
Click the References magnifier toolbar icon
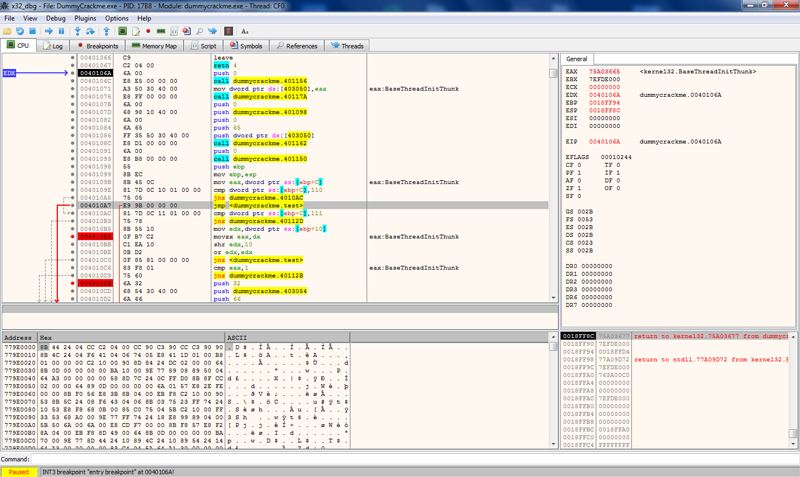pos(199,31)
